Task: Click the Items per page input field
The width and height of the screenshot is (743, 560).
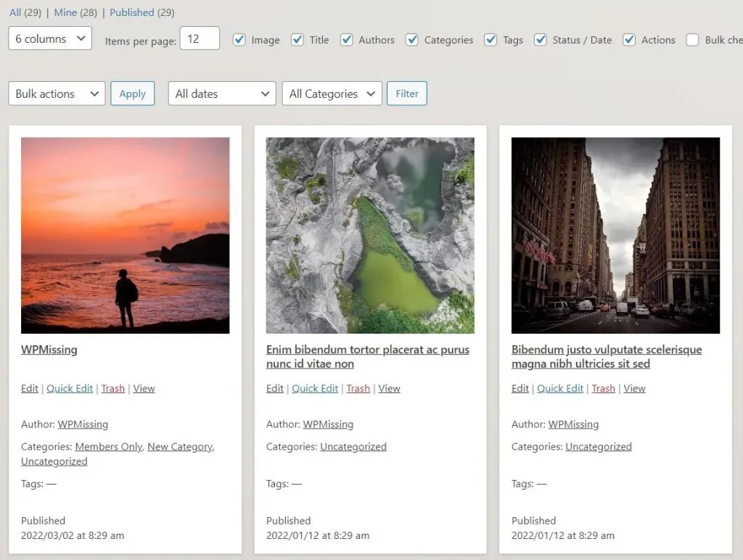Action: [200, 38]
